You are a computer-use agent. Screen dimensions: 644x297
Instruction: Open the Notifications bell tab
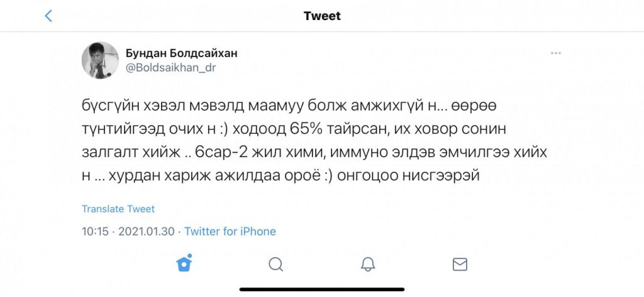tap(368, 264)
